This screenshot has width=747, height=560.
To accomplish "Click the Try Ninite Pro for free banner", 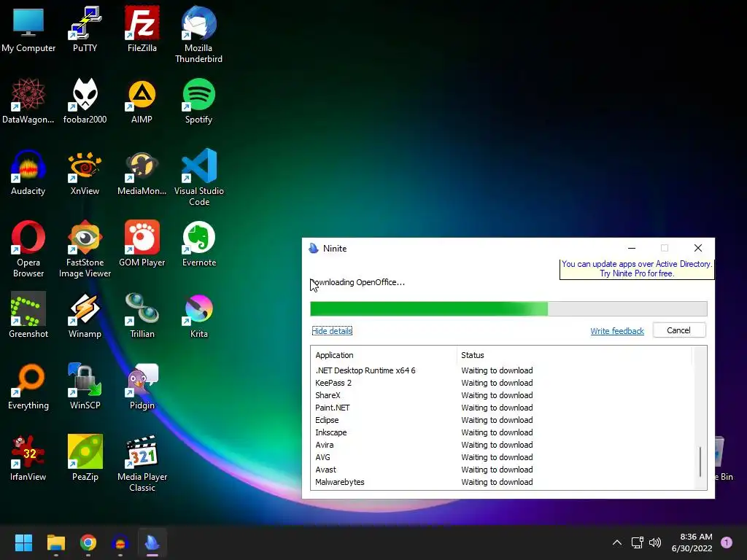I will coord(636,269).
